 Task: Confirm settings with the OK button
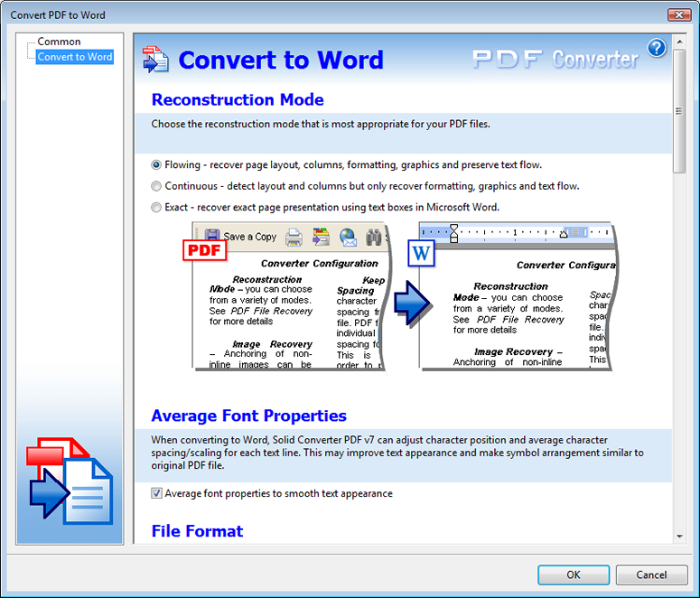[x=574, y=575]
